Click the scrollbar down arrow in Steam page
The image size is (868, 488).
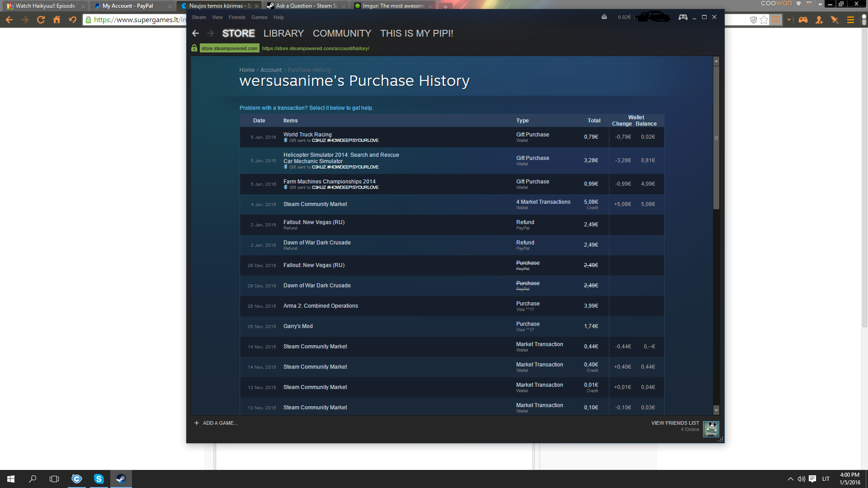pos(716,410)
